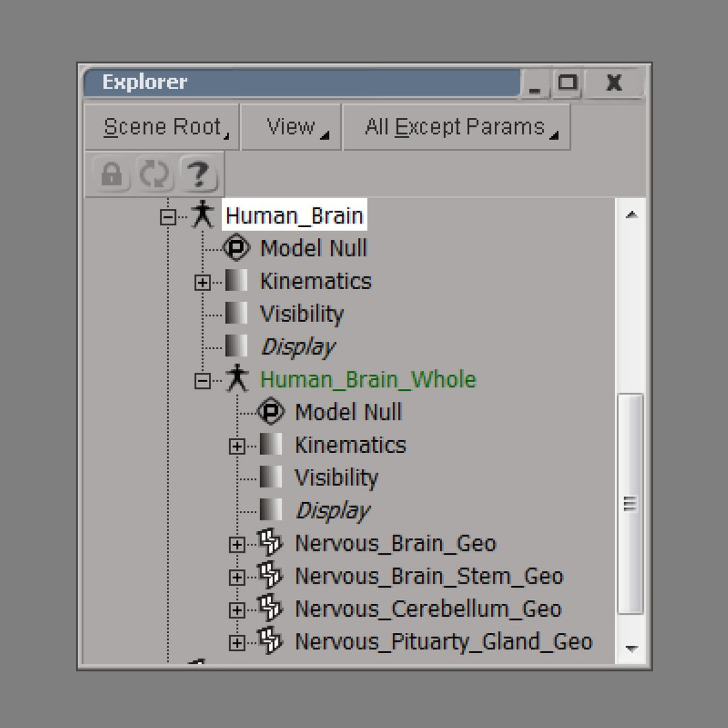The height and width of the screenshot is (728, 728).
Task: Select the Visibility item under Human_Brain
Action: coord(301,314)
